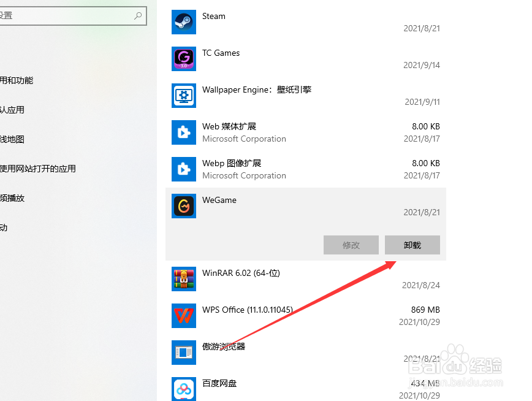Click Microsoft Corporation under Web 媒体扩展
Screen dimensions: 532x401
(244, 139)
